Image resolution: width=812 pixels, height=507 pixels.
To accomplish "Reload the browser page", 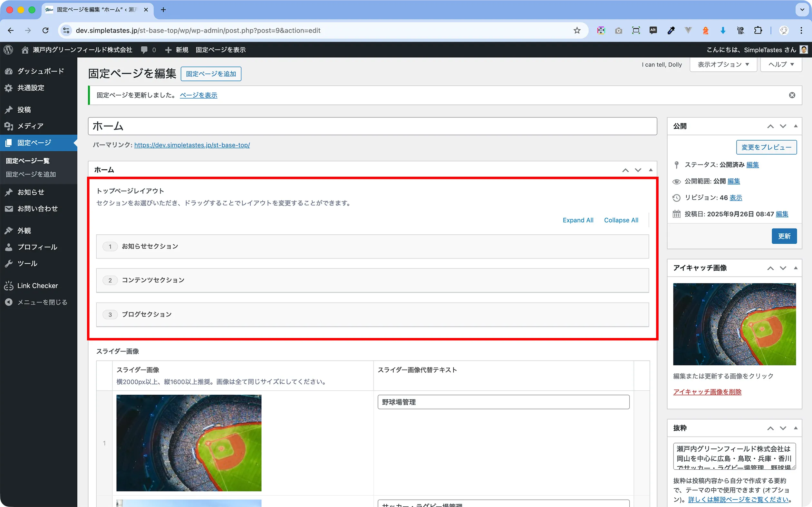I will 45,31.
